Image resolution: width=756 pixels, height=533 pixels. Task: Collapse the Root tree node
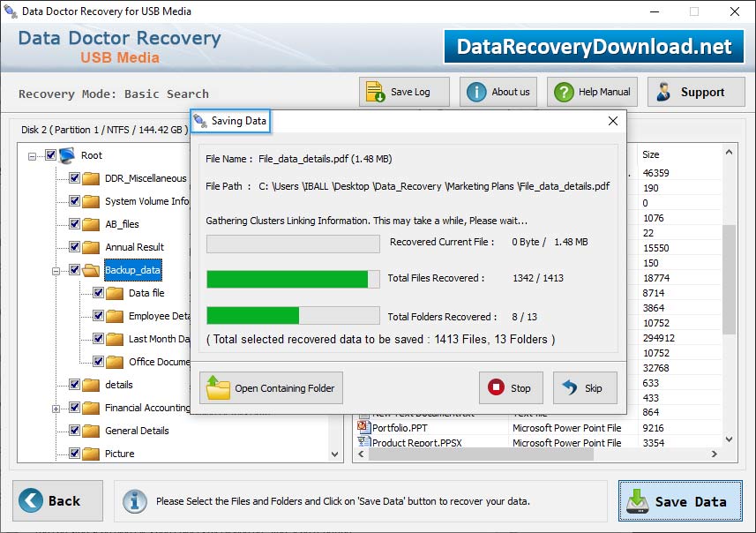(32, 156)
